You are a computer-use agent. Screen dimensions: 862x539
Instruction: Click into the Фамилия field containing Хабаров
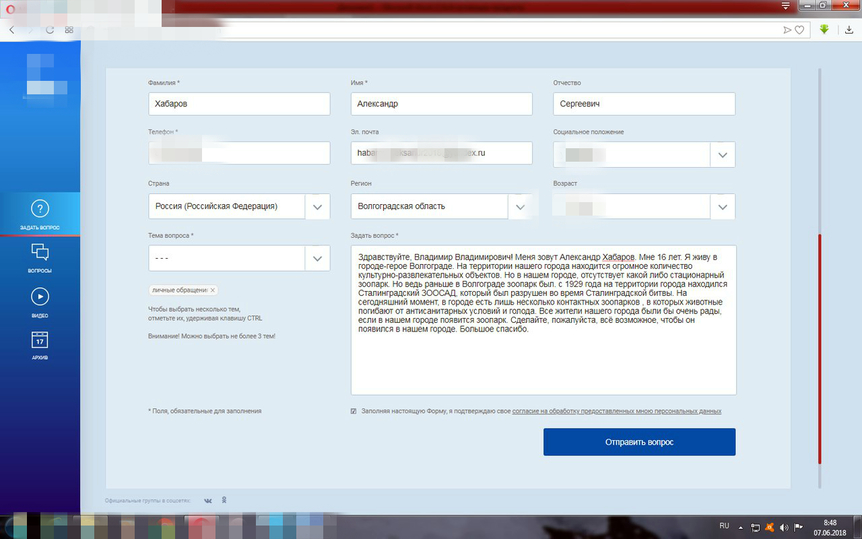(238, 104)
